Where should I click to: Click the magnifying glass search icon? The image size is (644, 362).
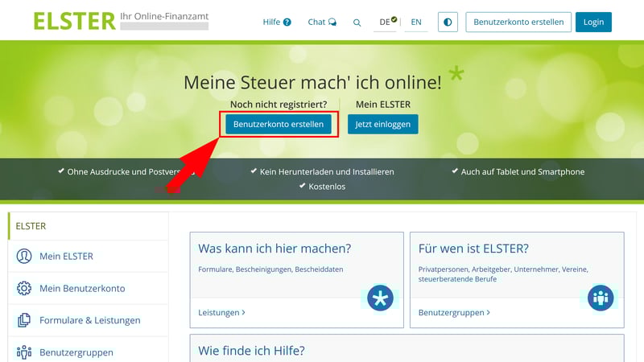pos(357,23)
